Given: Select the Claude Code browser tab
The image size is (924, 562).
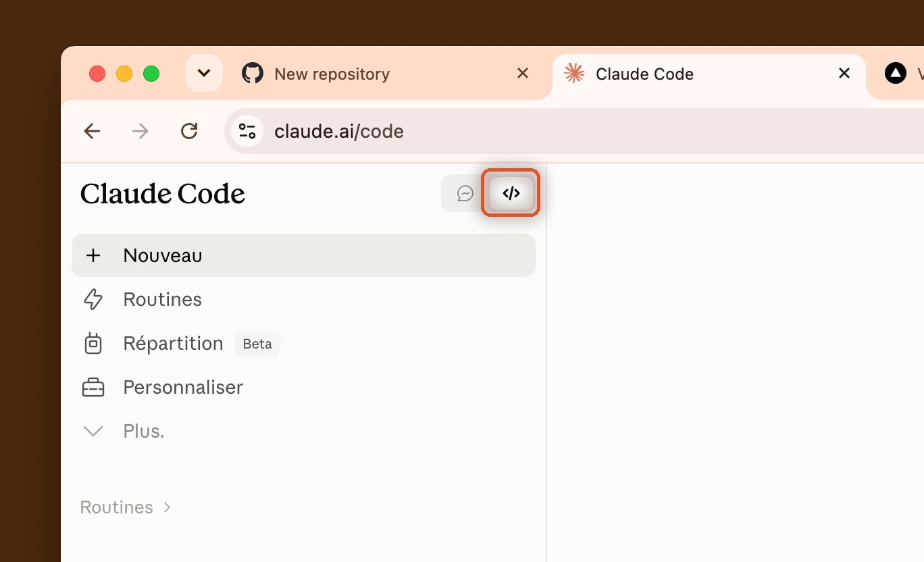Looking at the screenshot, I should point(709,74).
